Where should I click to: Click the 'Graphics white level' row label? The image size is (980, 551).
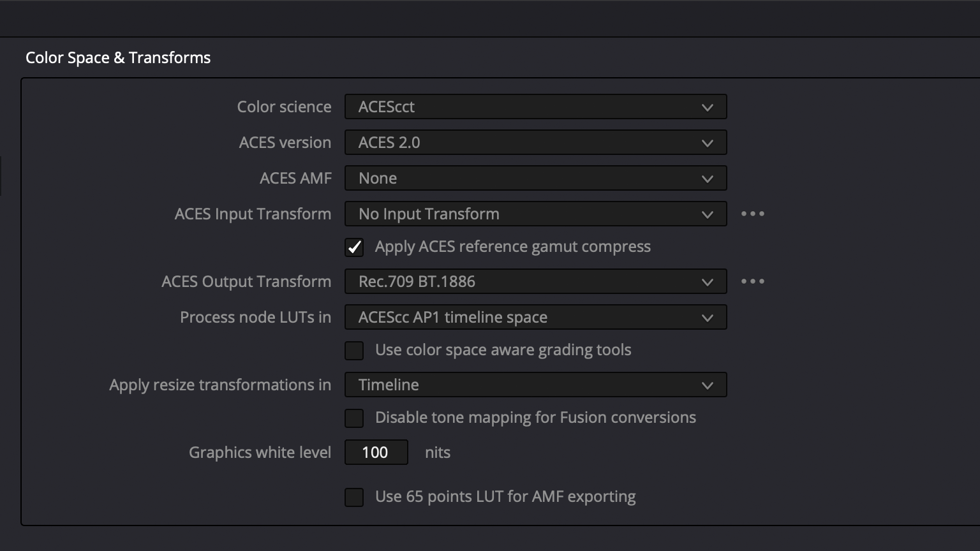pos(260,453)
